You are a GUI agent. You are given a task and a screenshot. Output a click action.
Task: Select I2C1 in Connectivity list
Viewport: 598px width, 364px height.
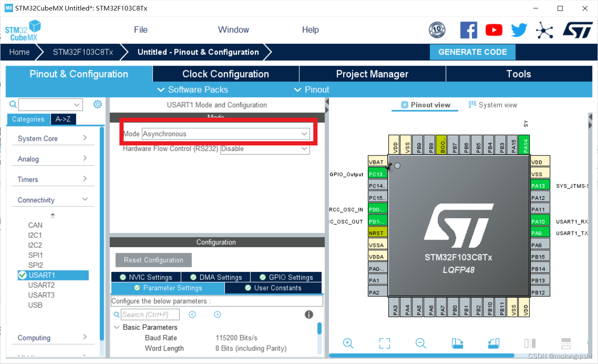(35, 235)
